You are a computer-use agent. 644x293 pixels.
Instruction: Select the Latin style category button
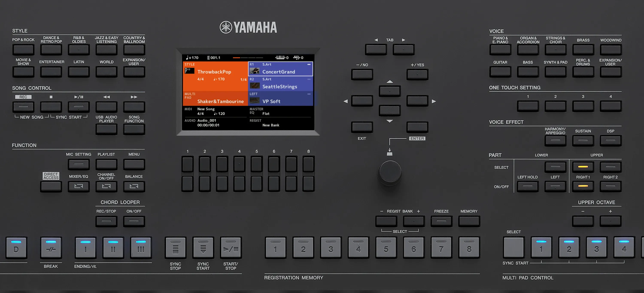(79, 72)
